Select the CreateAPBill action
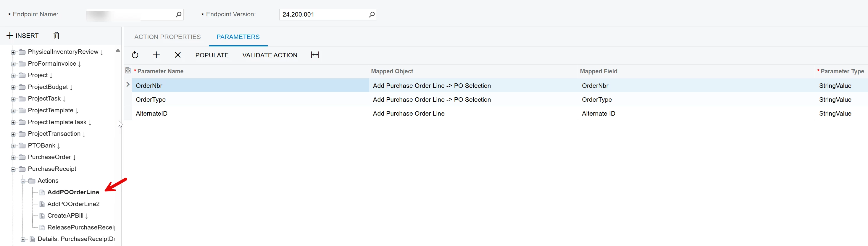Image resolution: width=868 pixels, height=246 pixels. 65,216
